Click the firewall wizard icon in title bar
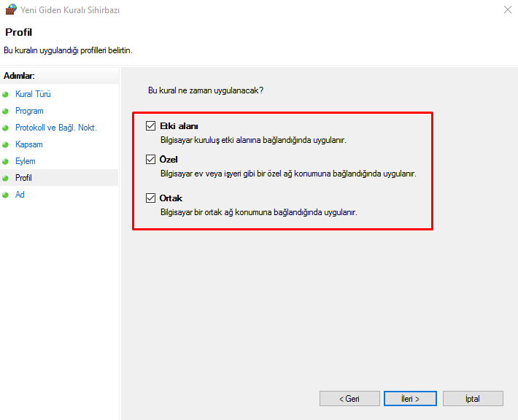Screen dimensions: 518x420 tap(9, 10)
